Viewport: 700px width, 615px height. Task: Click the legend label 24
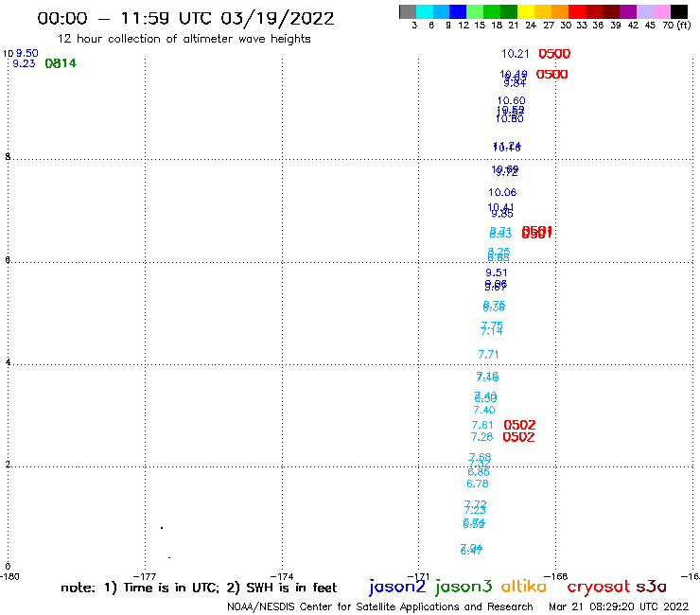[531, 26]
